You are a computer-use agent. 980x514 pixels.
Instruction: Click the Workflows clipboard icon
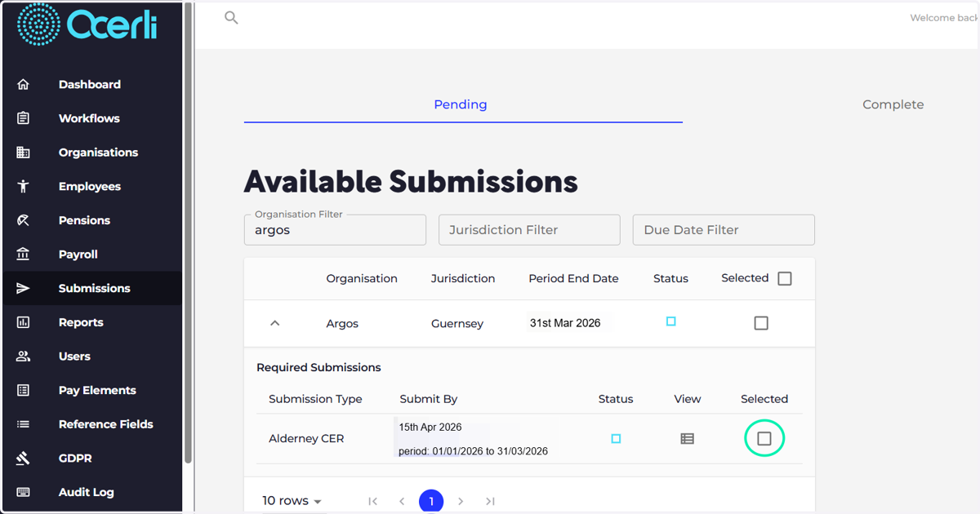[23, 118]
